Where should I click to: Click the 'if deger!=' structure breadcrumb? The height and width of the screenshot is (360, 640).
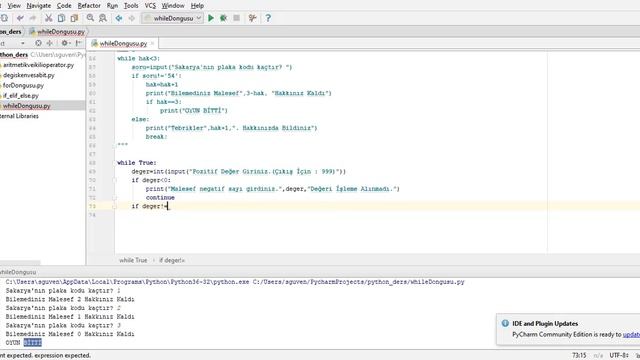pos(172,260)
